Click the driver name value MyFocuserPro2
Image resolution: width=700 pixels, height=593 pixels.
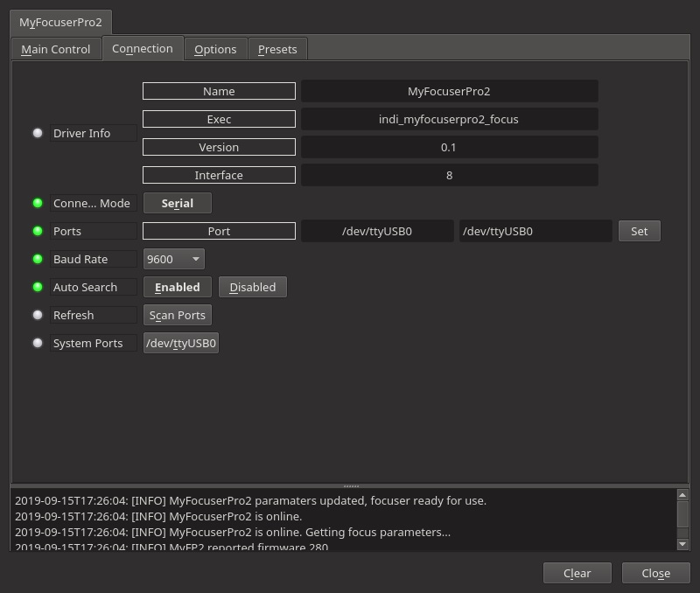click(x=449, y=91)
